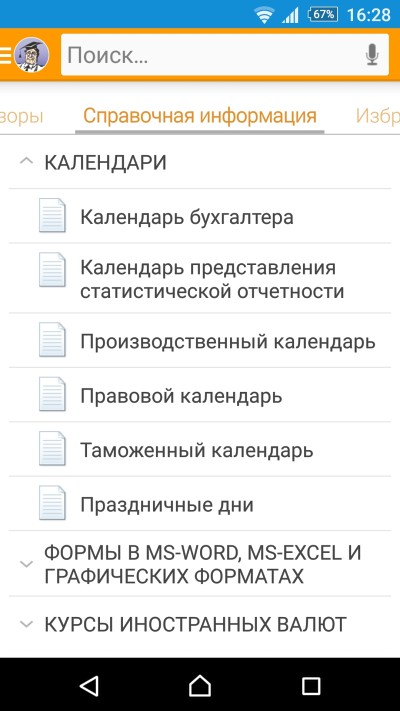Tap the Android back navigation button
Image resolution: width=400 pixels, height=711 pixels.
89,686
